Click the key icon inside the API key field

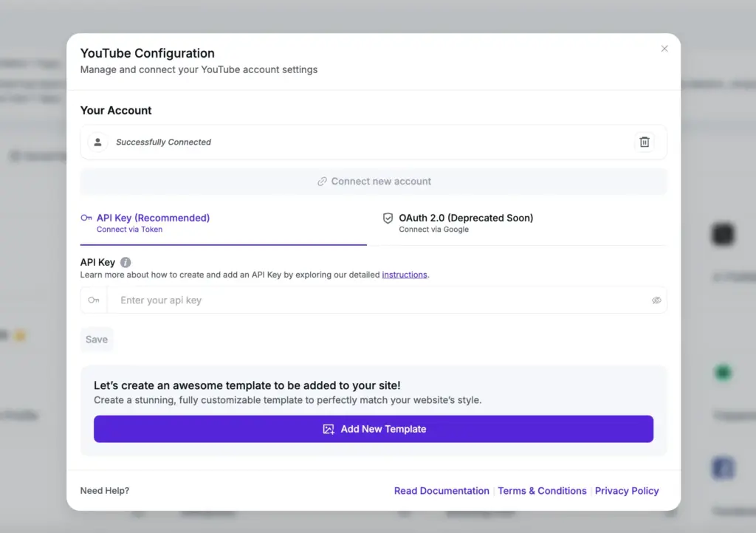pyautogui.click(x=94, y=300)
